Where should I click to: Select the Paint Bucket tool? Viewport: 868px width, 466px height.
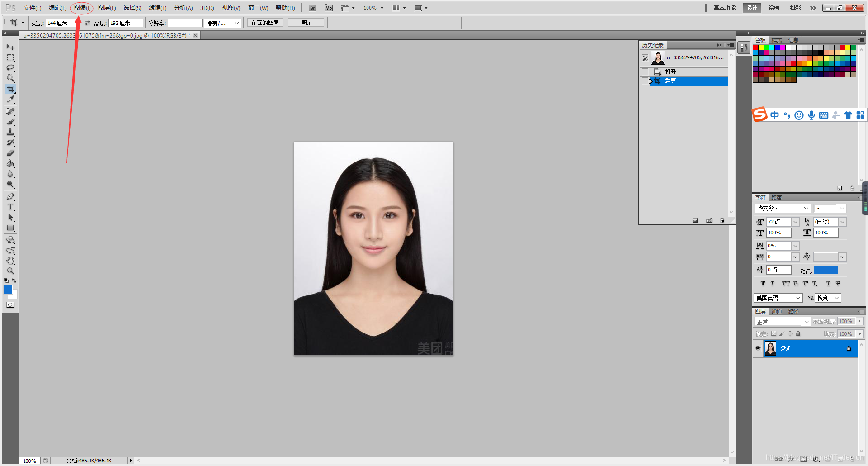point(10,163)
